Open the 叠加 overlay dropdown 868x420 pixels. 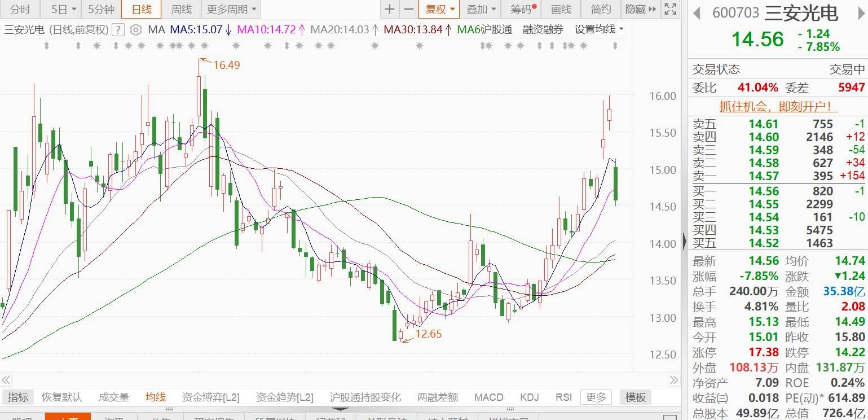tap(479, 9)
